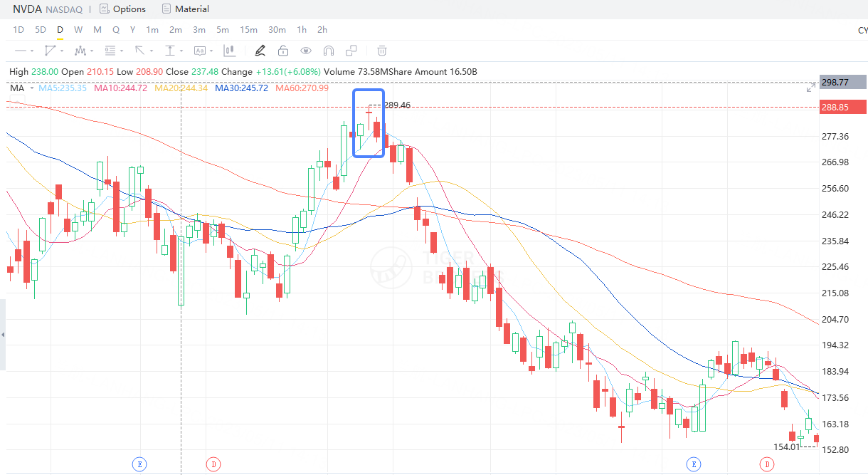This screenshot has width=868, height=475.
Task: Open dropdown arrow beside the measure tool
Action: (x=181, y=51)
